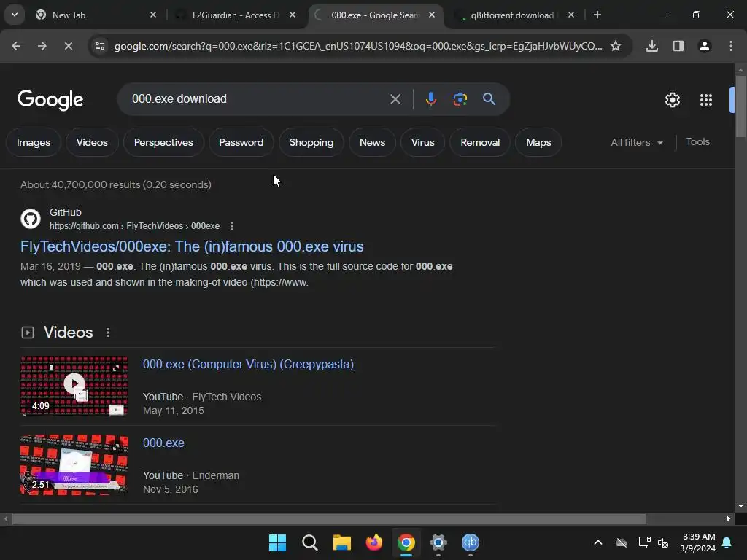Close the E2Guardian tab
The height and width of the screenshot is (560, 747).
click(293, 15)
